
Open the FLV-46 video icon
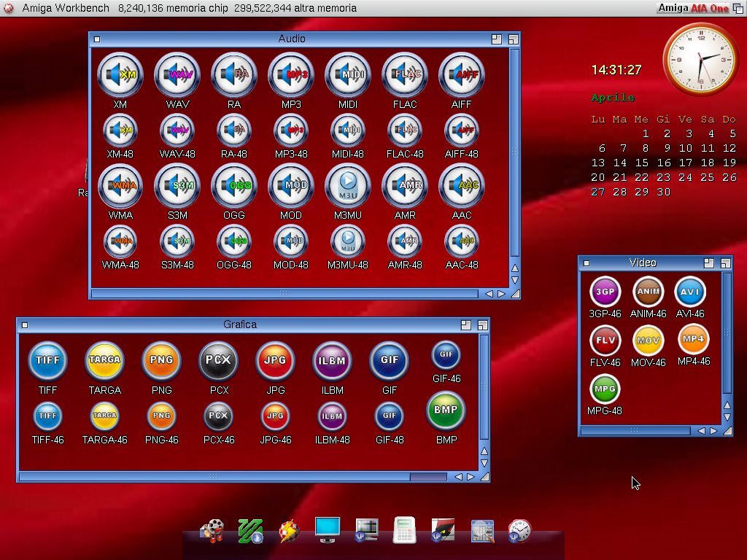tap(605, 341)
